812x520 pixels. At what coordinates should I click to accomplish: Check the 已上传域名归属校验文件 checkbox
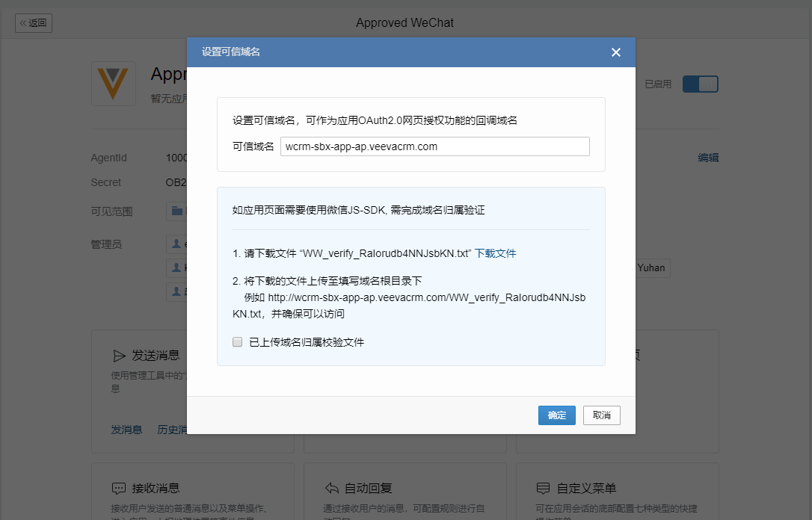tap(238, 342)
